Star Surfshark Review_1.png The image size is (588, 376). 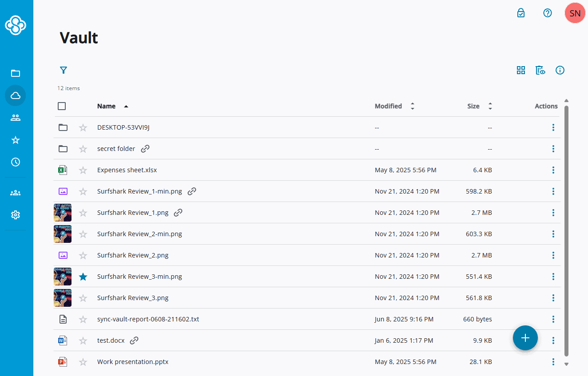[83, 213]
